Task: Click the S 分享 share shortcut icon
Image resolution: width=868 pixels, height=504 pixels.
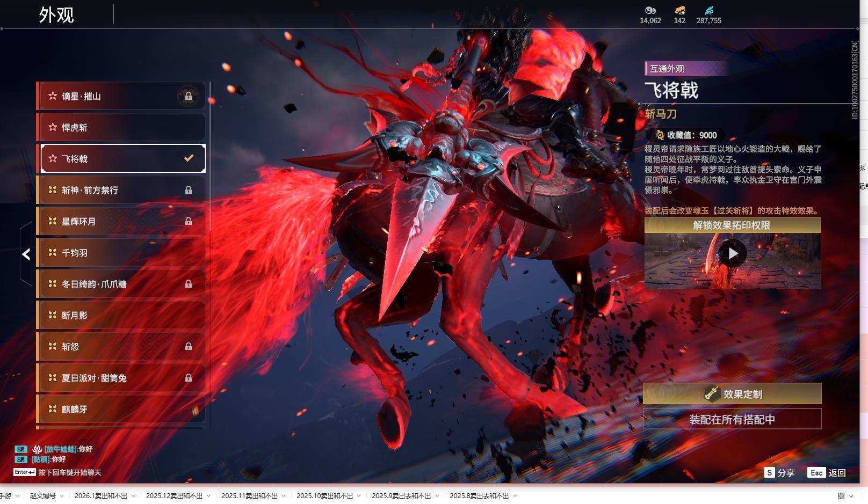Action: coord(770,473)
